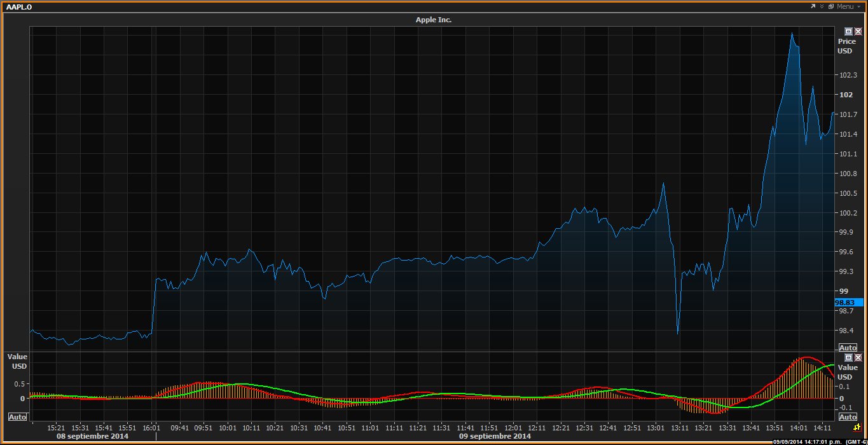Image resolution: width=868 pixels, height=445 pixels.
Task: Click the 99.3 price axis label
Action: 846,271
